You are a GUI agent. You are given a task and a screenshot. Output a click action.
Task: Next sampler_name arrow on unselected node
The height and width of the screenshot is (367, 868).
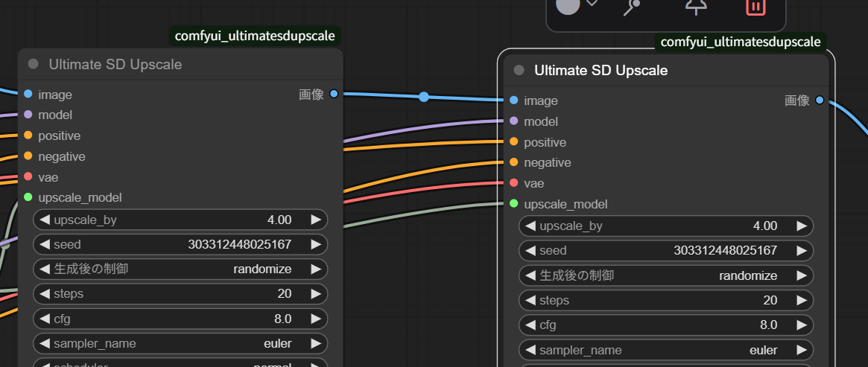pyautogui.click(x=316, y=343)
